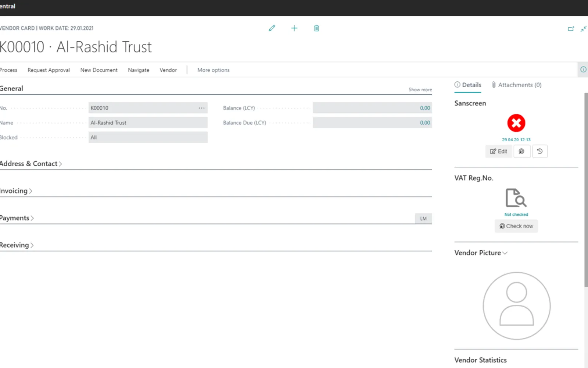The image size is (588, 368).
Task: Click the Name field Al-Rashid Trust
Action: click(x=148, y=123)
